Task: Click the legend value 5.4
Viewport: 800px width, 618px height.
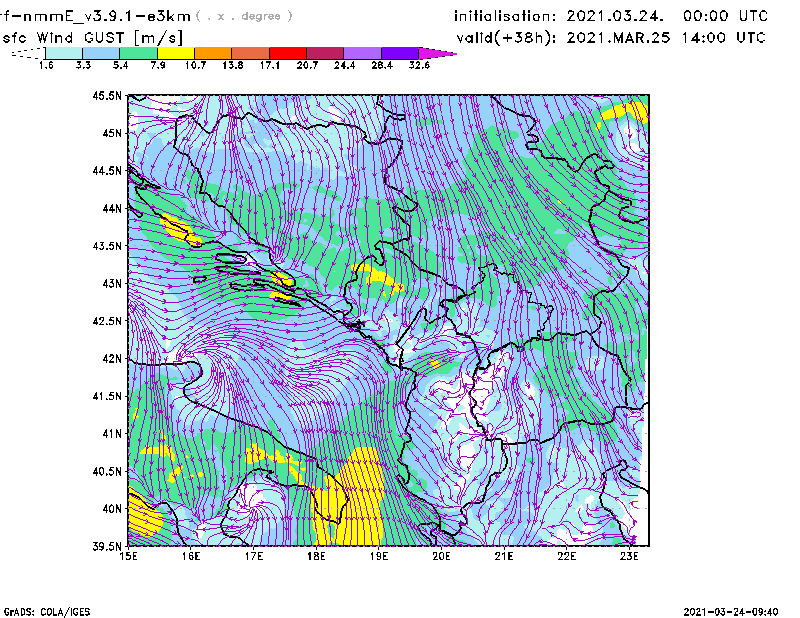Action: (x=120, y=65)
